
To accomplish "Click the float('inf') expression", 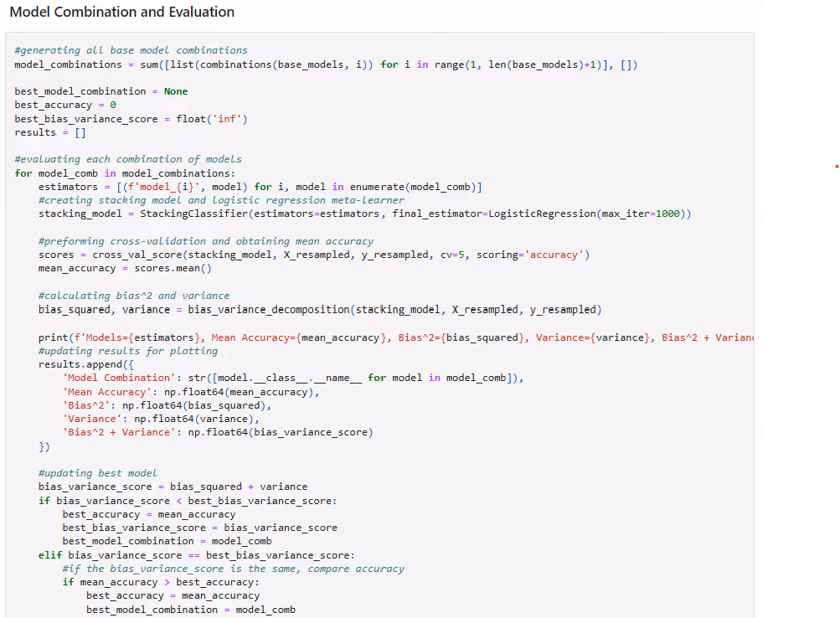I will pyautogui.click(x=211, y=119).
